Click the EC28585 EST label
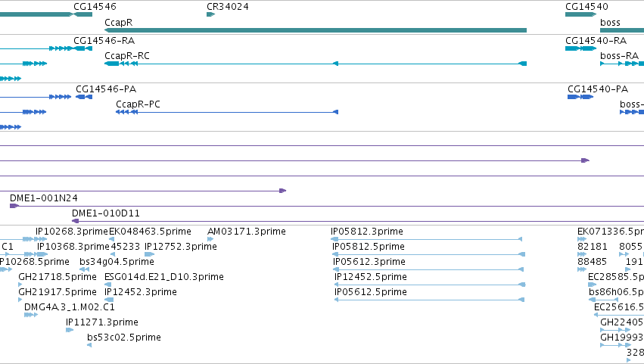 pyautogui.click(x=616, y=277)
